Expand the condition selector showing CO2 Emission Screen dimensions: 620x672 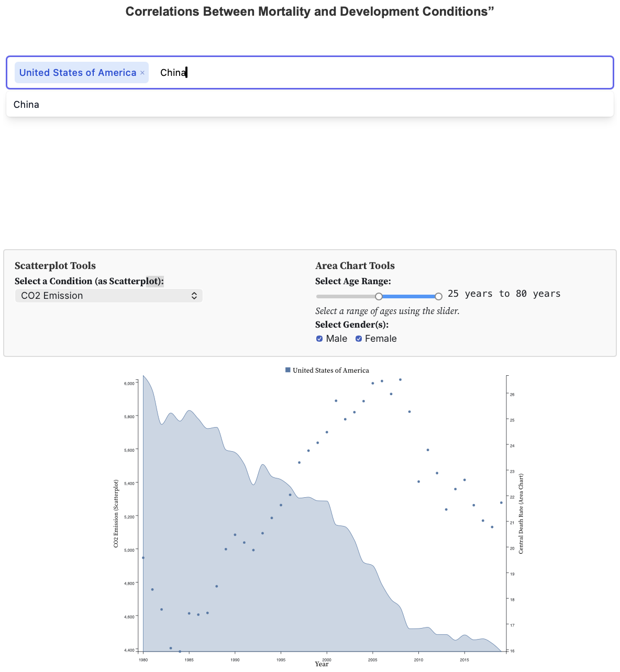[108, 296]
